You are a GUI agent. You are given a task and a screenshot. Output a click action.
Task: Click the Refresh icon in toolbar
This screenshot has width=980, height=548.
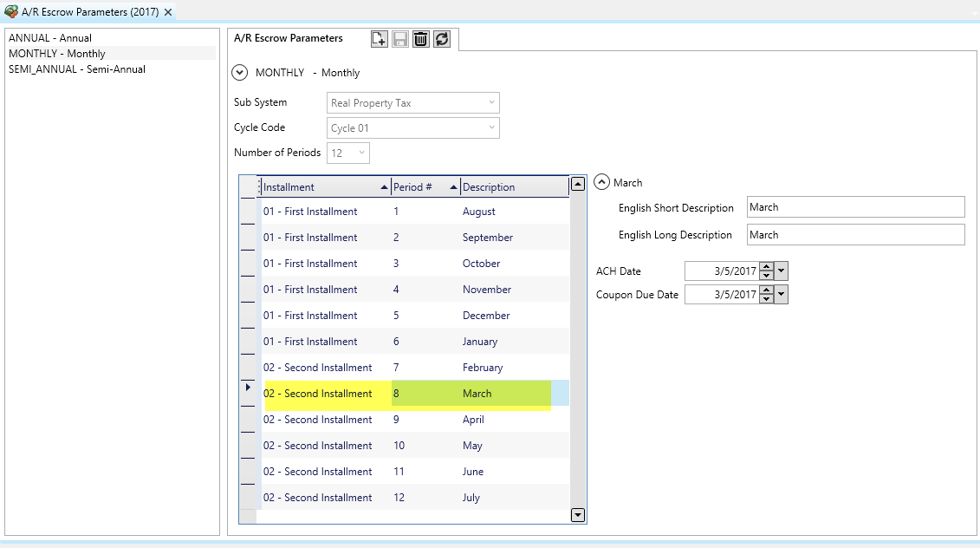pos(442,39)
